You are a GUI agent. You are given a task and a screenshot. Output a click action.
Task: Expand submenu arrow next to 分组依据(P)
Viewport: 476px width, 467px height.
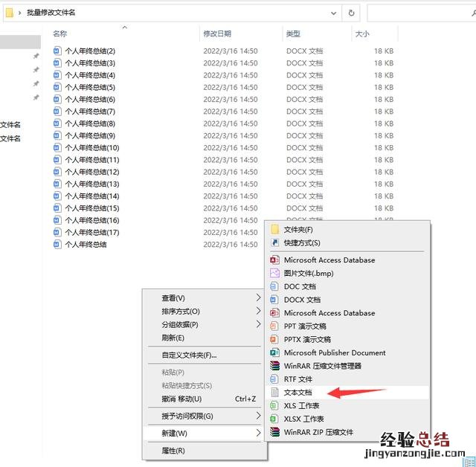click(258, 324)
